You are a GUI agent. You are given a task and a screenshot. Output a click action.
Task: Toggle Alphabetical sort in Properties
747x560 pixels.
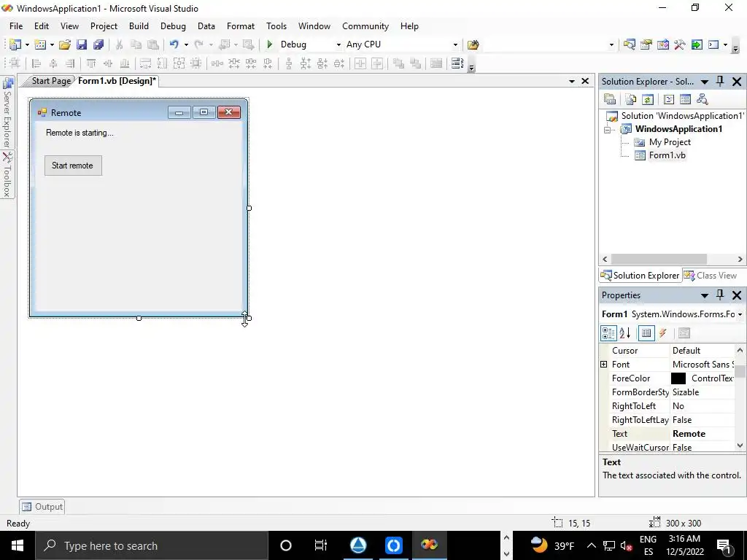tap(625, 333)
